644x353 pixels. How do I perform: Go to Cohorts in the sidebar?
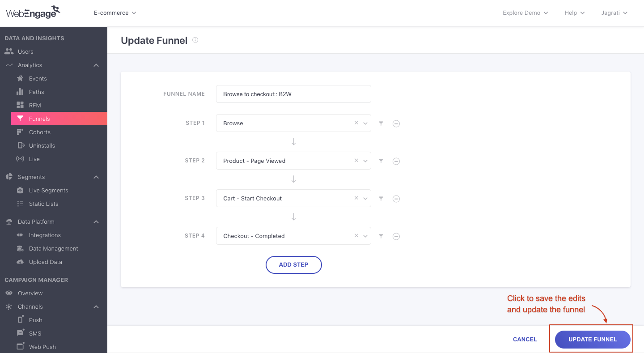[x=39, y=132]
